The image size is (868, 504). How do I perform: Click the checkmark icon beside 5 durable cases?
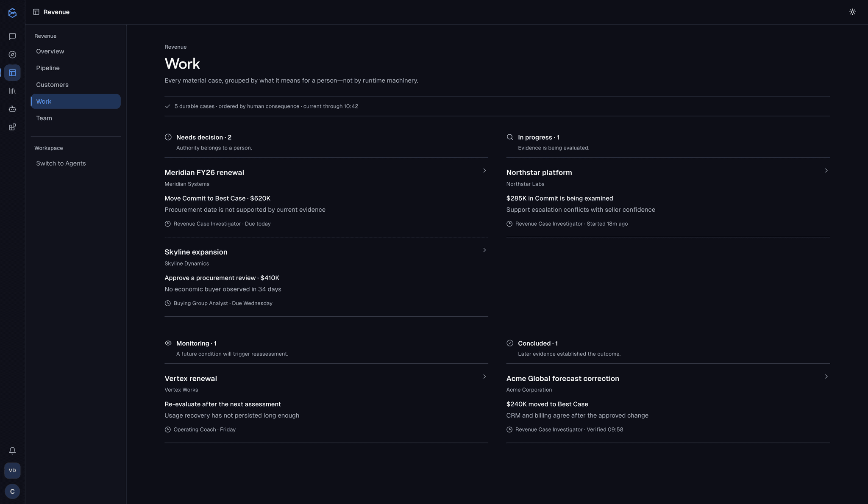tap(168, 106)
